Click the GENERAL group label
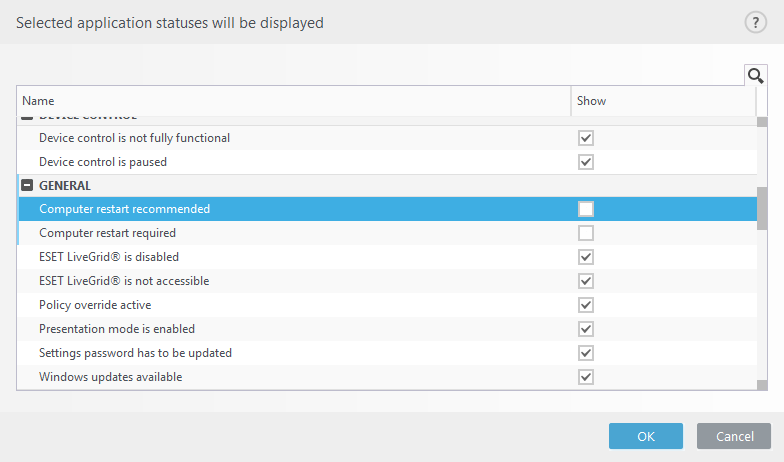Viewport: 784px width, 462px height. [x=65, y=186]
